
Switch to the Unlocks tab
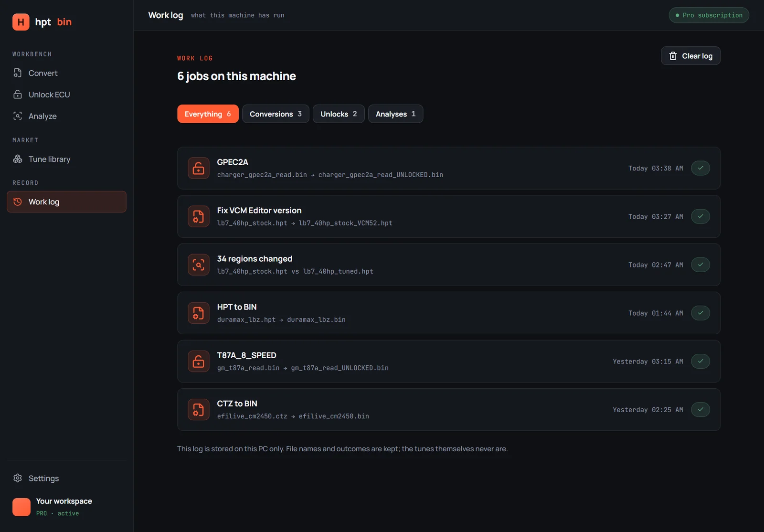[x=339, y=114]
